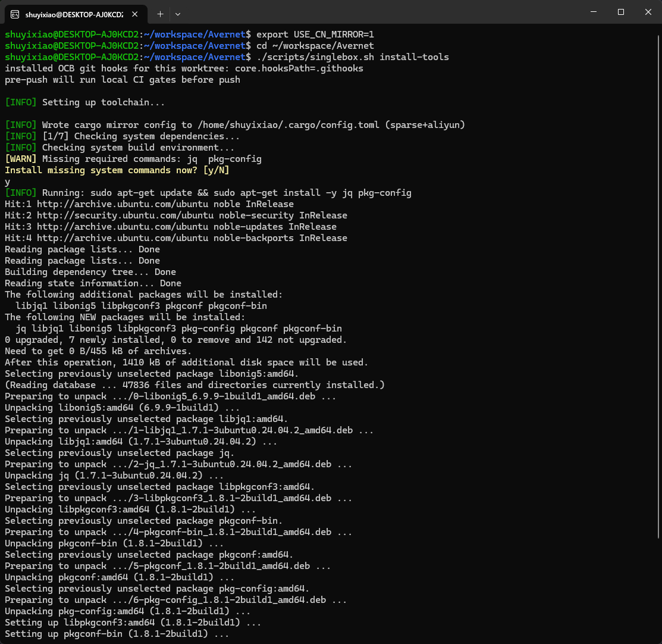Click 'Selecting previously unselected package libjq1:amd64' line
Viewport: 662px width, 644px height.
coord(146,419)
